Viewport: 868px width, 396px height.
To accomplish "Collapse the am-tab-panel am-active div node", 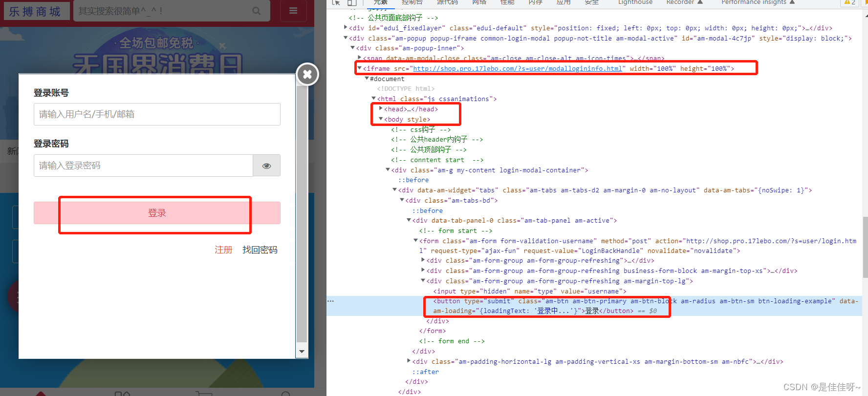I will pos(409,220).
